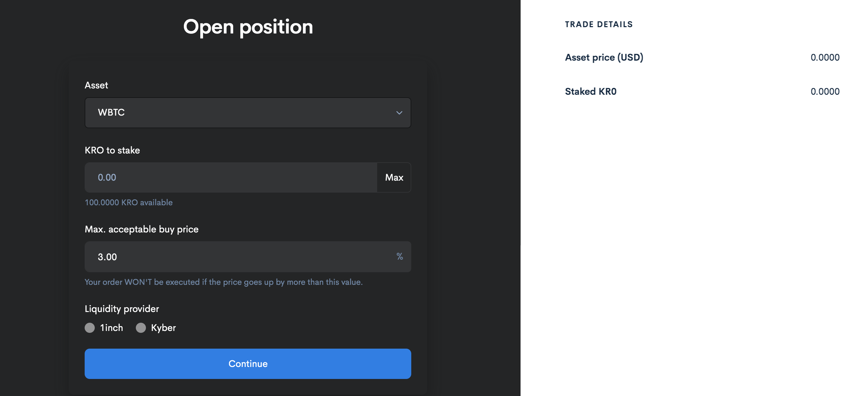This screenshot has height=396, width=868.
Task: Click the blue Continue button
Action: [x=248, y=364]
